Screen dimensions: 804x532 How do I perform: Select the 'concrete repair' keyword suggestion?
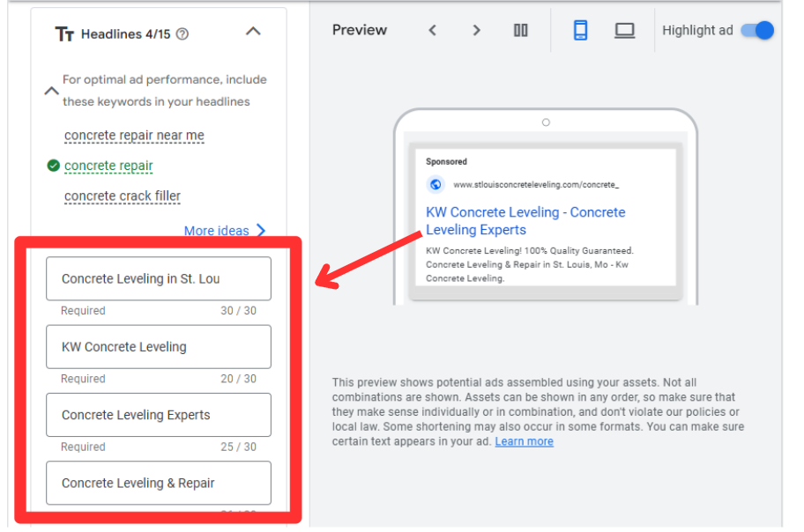(x=108, y=166)
